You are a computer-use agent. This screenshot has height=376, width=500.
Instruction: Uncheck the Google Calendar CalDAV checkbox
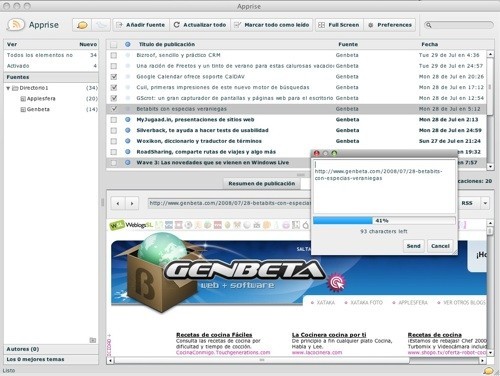pos(114,77)
